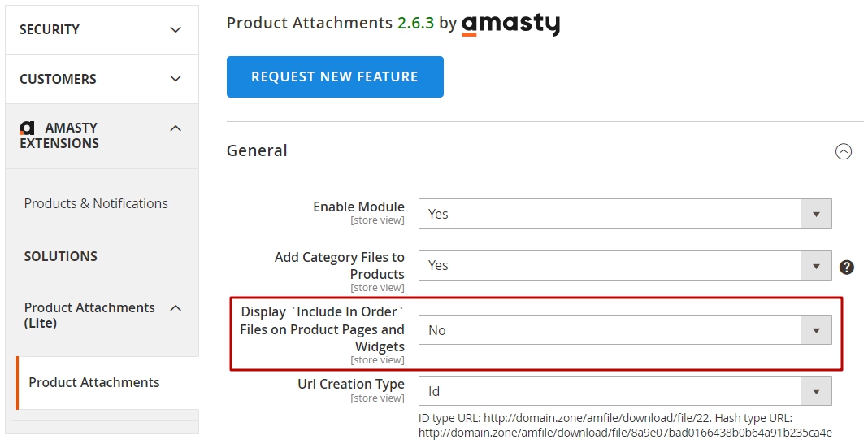Click the REQUEST NEW FEATURE button

coord(335,77)
